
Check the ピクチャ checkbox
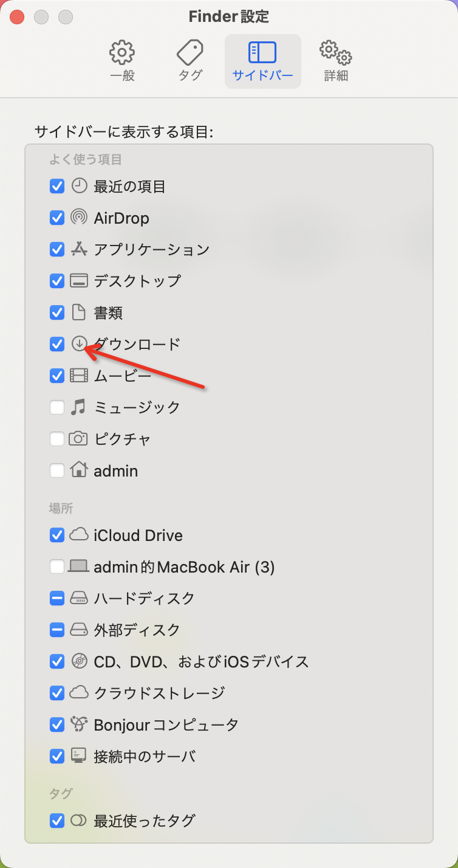coord(57,439)
